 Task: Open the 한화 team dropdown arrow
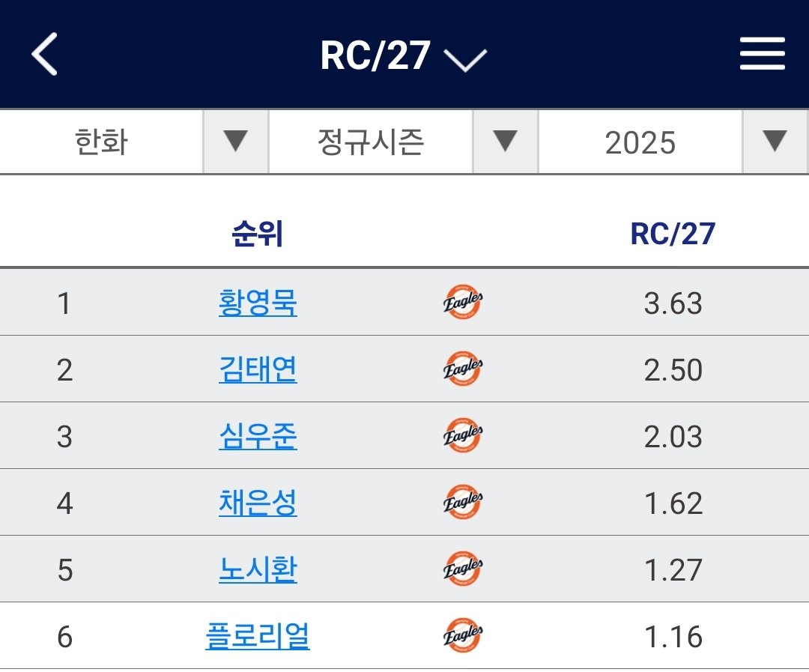(236, 142)
